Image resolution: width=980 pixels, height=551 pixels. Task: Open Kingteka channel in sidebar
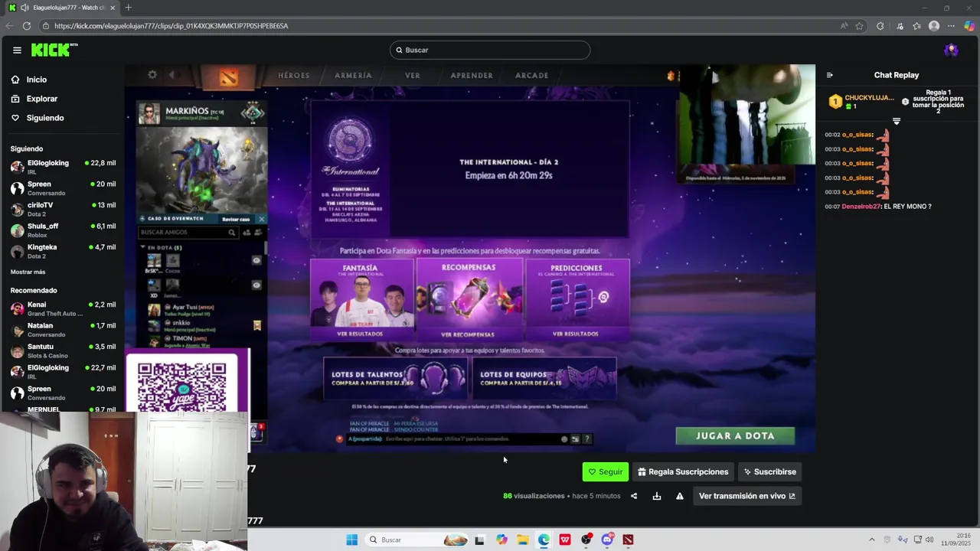[63, 251]
